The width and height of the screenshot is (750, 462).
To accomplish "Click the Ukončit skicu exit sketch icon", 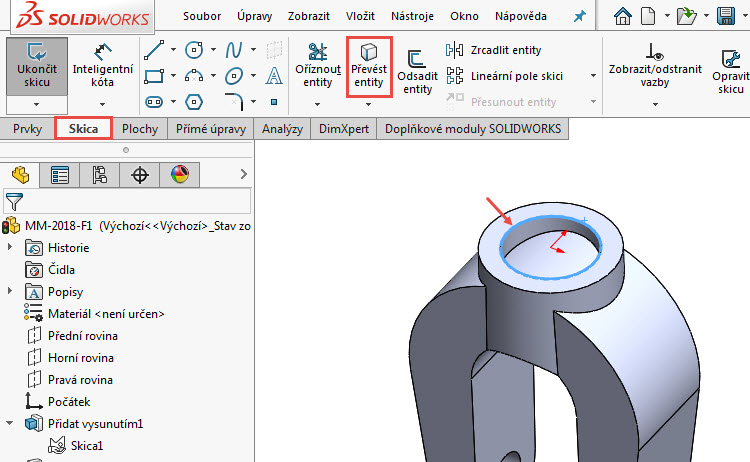I will [x=37, y=51].
